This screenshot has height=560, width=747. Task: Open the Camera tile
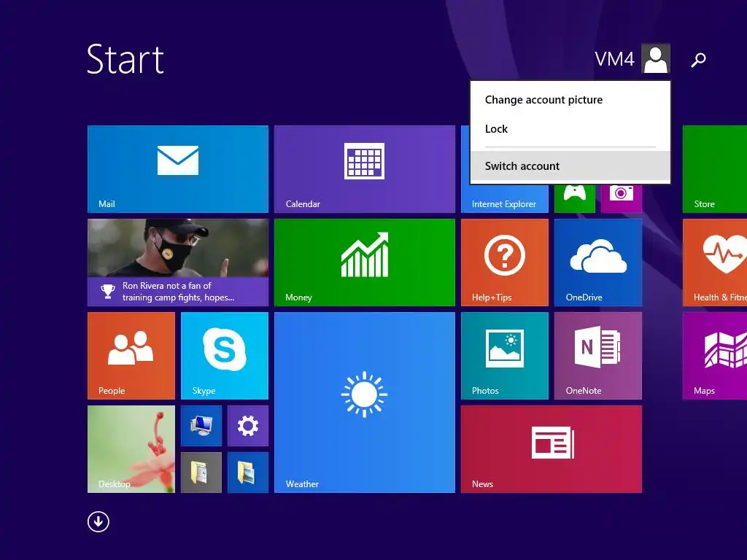pos(622,198)
